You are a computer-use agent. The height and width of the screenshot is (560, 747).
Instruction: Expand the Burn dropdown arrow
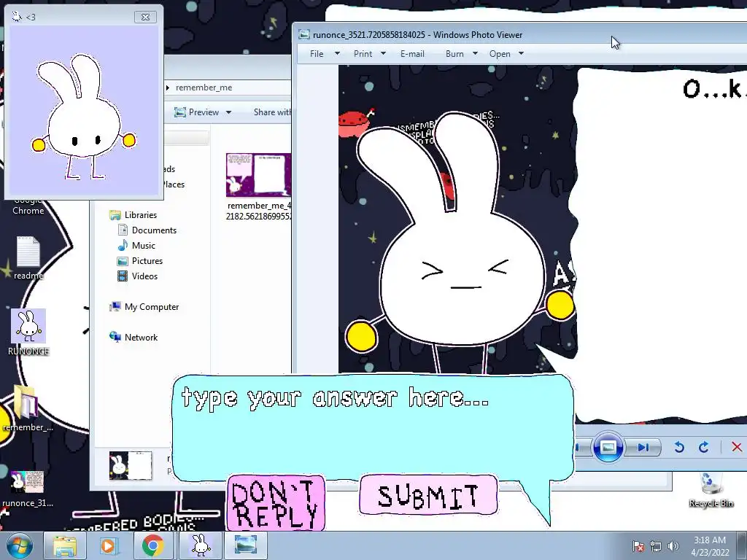click(475, 53)
